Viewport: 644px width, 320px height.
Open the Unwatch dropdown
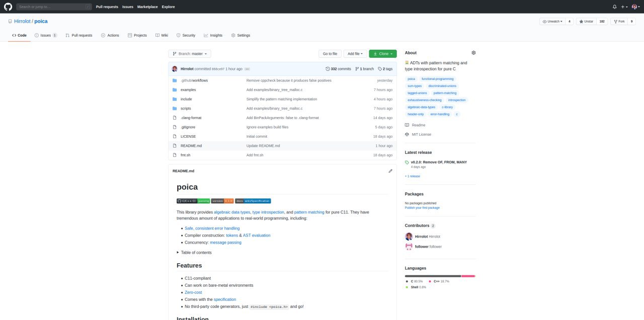click(552, 22)
